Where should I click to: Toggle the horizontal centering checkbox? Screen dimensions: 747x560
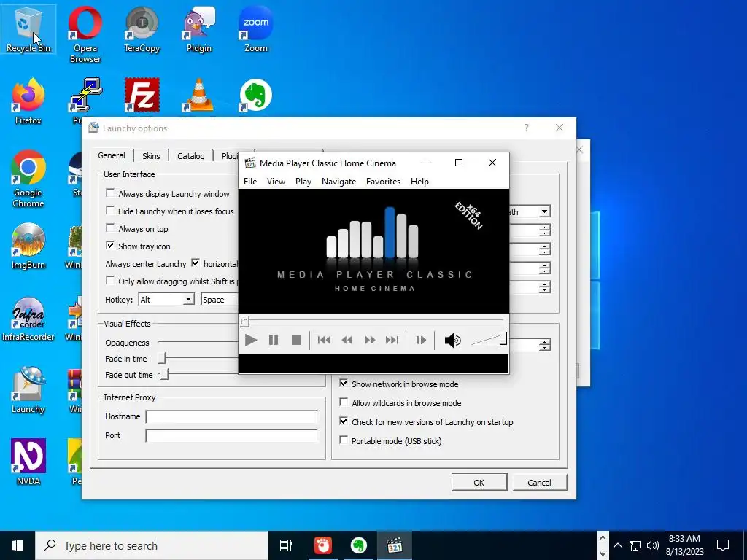click(196, 262)
